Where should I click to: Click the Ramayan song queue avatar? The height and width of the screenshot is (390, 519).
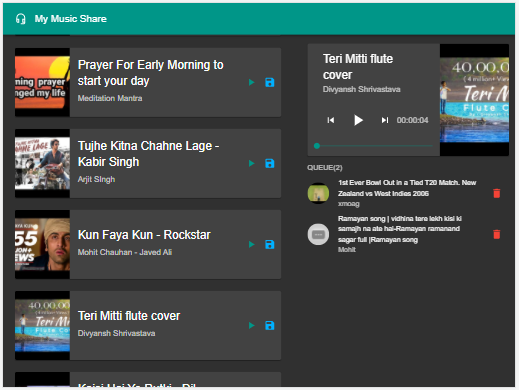coord(318,234)
